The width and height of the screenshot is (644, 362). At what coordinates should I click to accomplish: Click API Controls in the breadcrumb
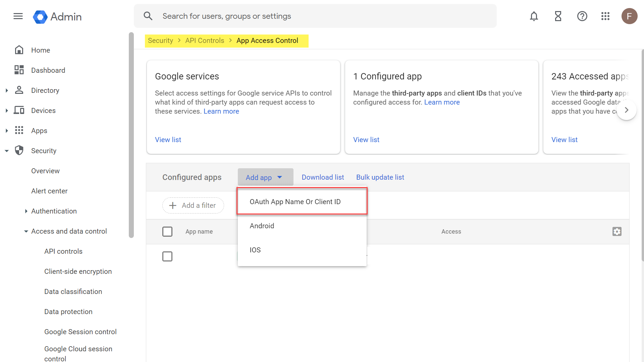tap(205, 41)
